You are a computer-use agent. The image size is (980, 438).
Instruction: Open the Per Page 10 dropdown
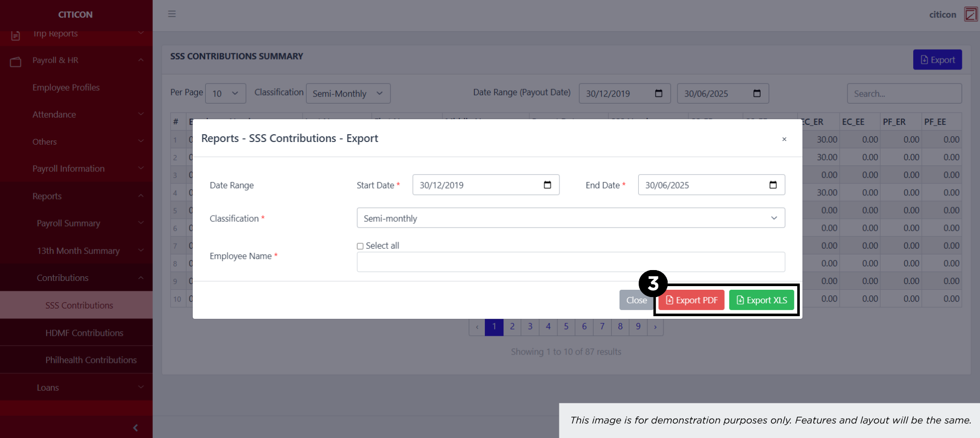click(225, 93)
